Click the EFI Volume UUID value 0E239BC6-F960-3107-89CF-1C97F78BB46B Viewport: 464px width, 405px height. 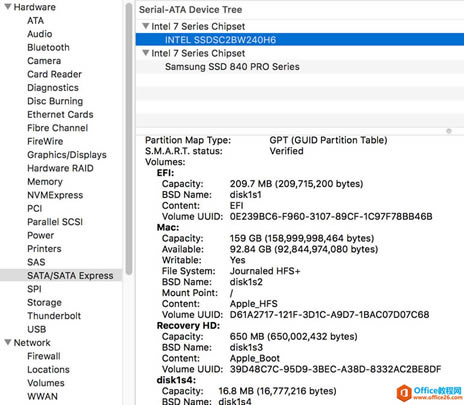pyautogui.click(x=331, y=216)
